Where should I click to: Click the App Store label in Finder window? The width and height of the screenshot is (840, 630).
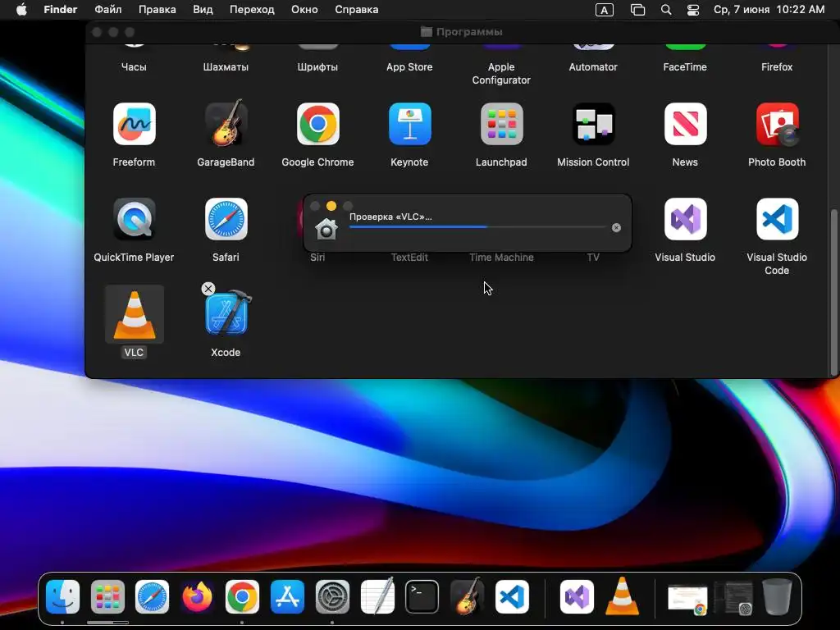coord(409,67)
